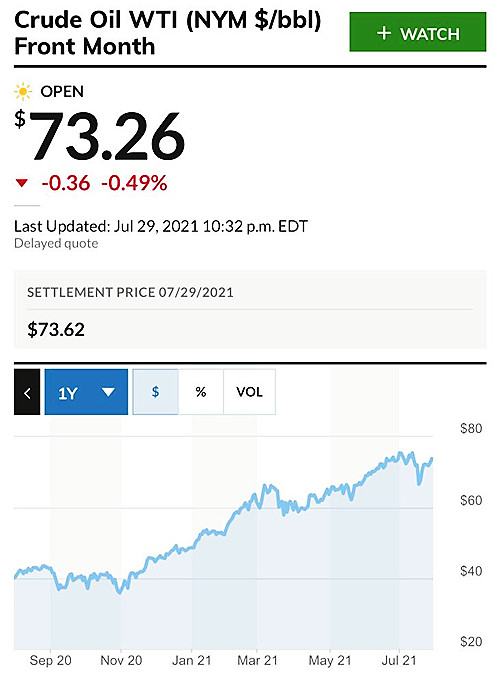Click the back chevron icon beside 1Y
The height and width of the screenshot is (700, 500).
coord(27,392)
